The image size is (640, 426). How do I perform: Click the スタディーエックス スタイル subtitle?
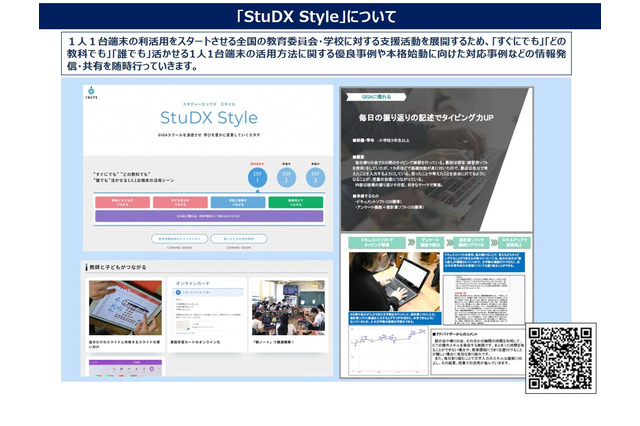pos(209,104)
